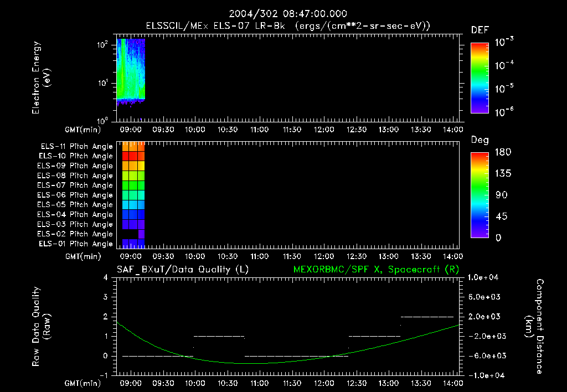Choose the ELS-05 Pitch Angle row label
The height and width of the screenshot is (392, 567).
pyautogui.click(x=75, y=205)
